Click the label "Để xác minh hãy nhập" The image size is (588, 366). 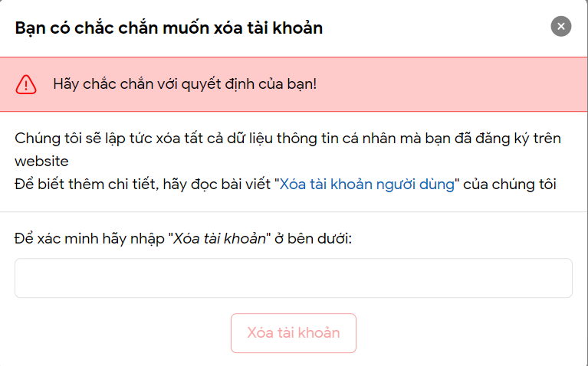89,239
